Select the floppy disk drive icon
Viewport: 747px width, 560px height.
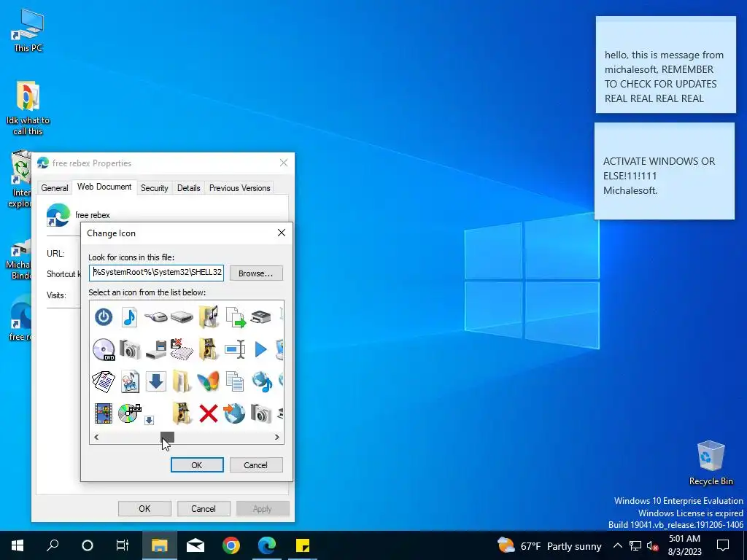pos(156,349)
